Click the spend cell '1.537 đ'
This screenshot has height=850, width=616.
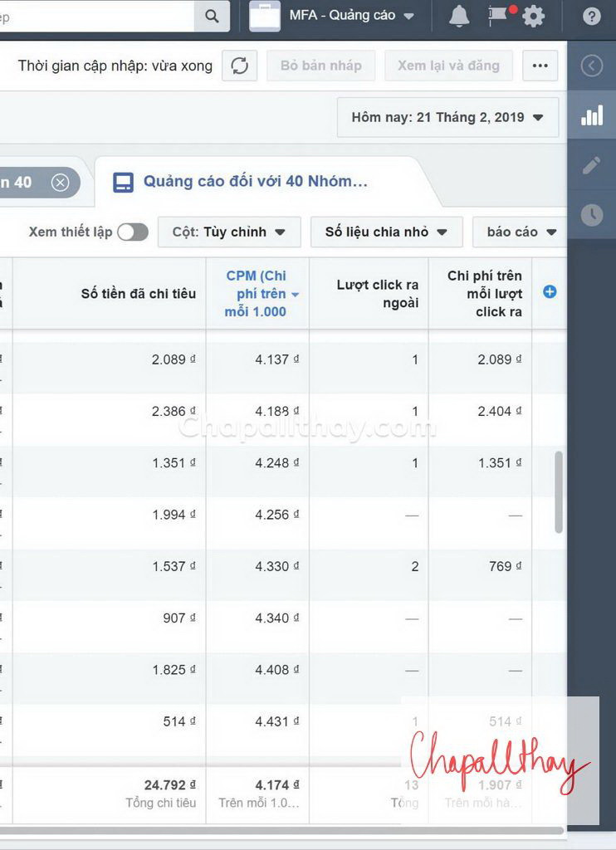pyautogui.click(x=174, y=566)
